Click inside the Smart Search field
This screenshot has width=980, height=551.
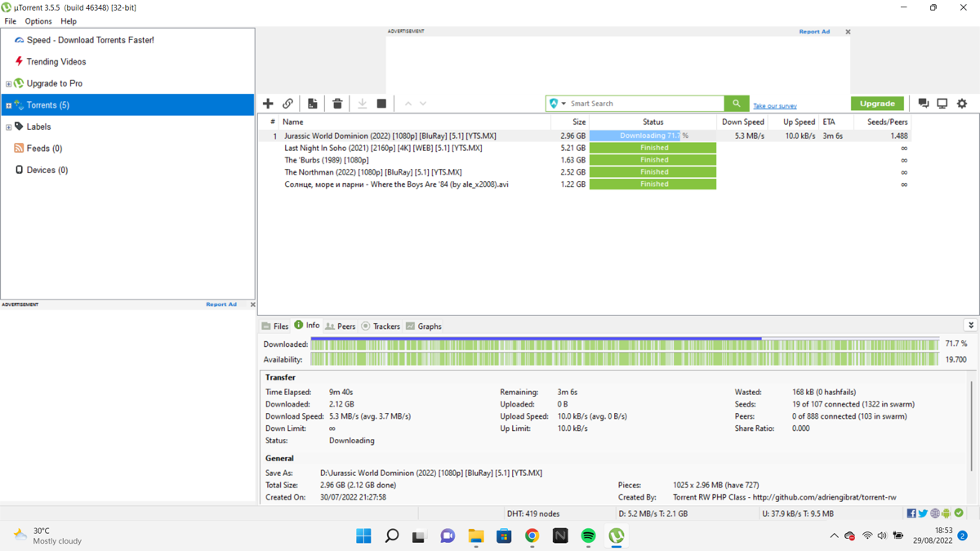[645, 104]
